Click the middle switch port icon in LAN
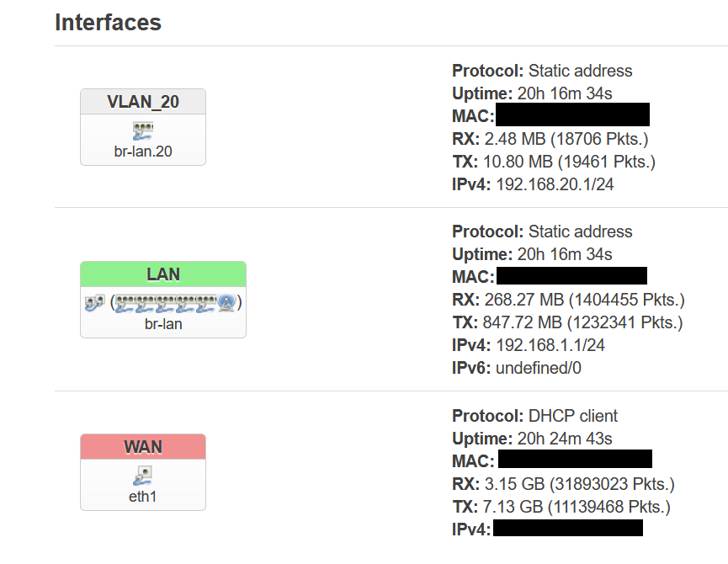 (x=166, y=302)
